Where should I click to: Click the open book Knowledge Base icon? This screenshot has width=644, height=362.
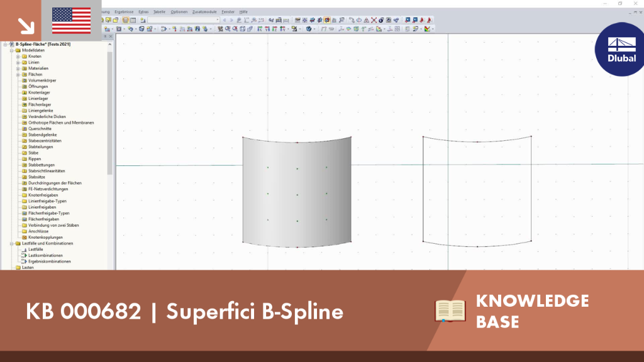(x=450, y=310)
